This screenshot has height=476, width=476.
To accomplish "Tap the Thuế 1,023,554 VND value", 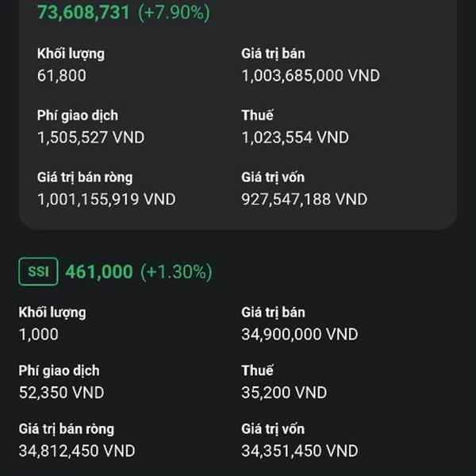I will click(x=295, y=137).
